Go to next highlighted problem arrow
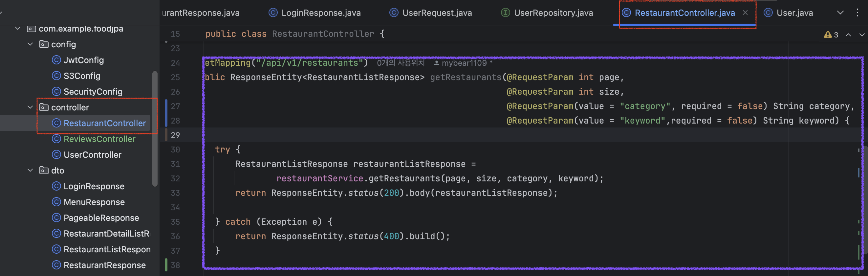The image size is (868, 276). coord(862,35)
